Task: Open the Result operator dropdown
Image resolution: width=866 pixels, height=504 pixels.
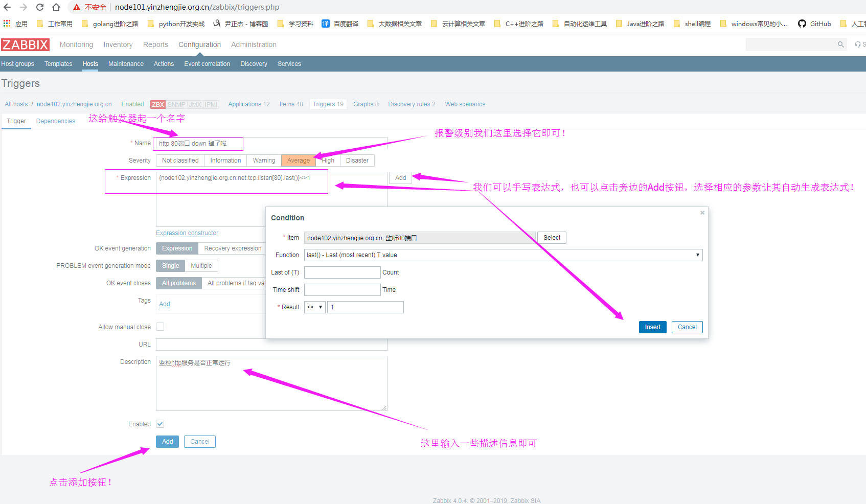Action: pos(315,307)
